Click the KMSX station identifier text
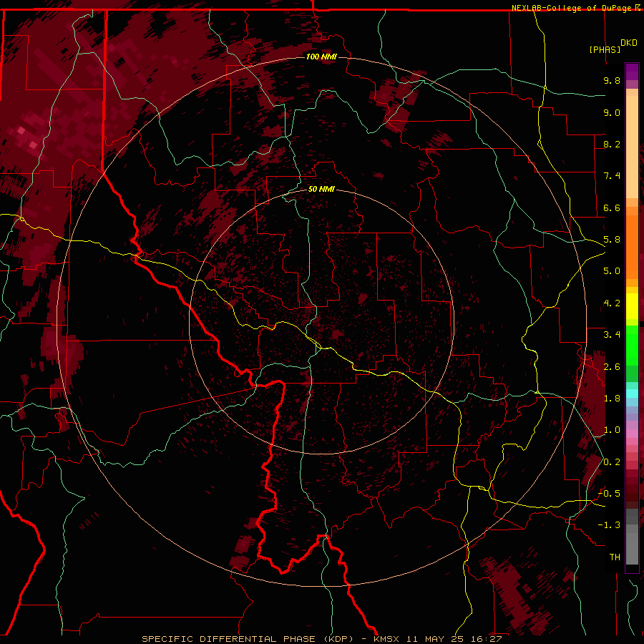 (x=387, y=639)
